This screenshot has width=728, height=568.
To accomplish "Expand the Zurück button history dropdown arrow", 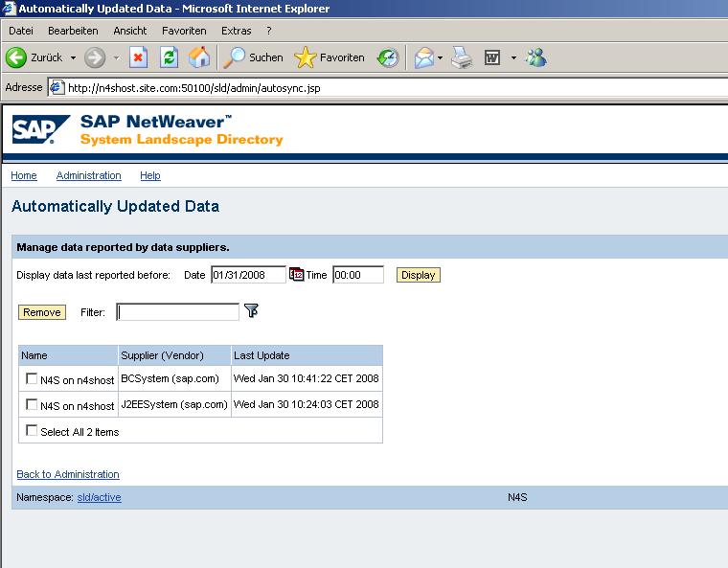I will 73,57.
